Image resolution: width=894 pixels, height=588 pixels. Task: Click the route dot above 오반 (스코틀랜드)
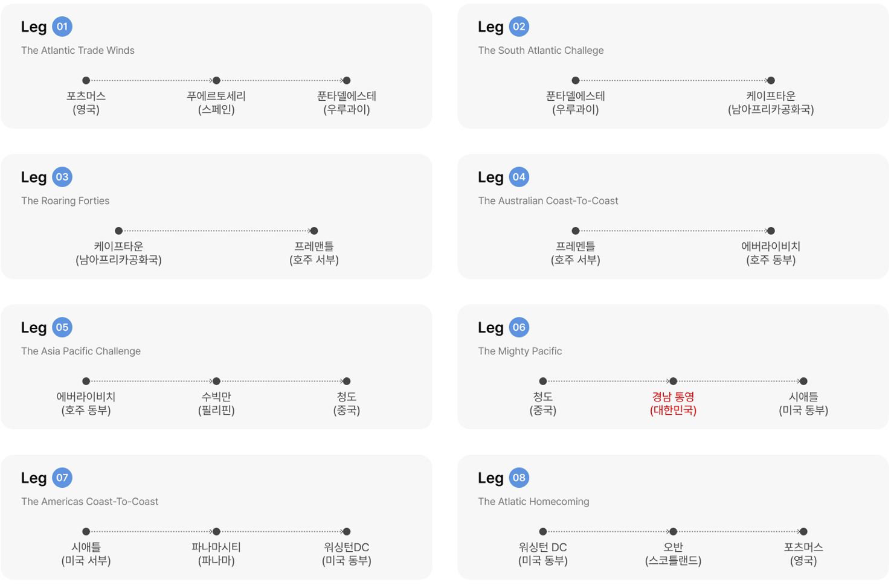tap(673, 531)
